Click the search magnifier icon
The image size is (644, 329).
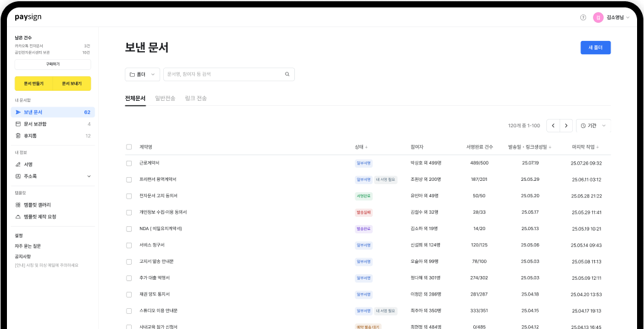tap(287, 74)
